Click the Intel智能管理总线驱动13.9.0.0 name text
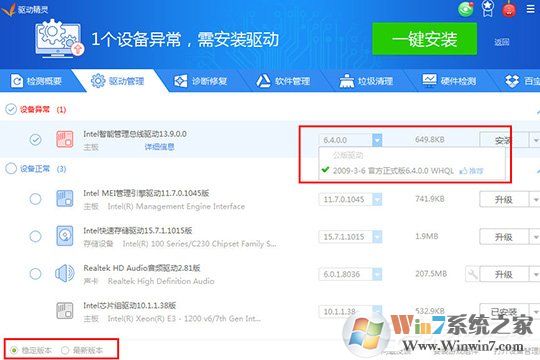 [135, 134]
